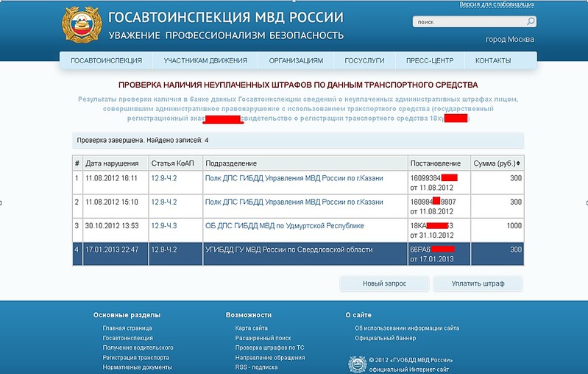Open Карта сайта footer link
Screen dimensions: 588x374
[x=251, y=328]
